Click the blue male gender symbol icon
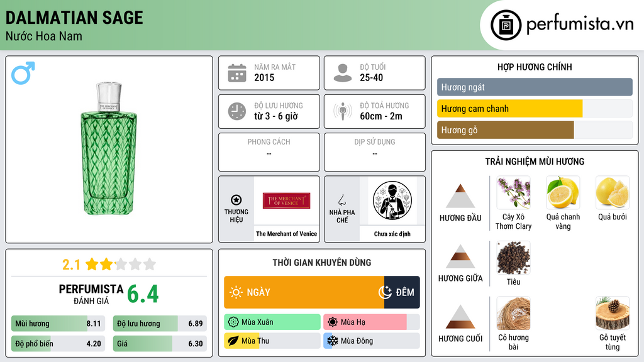The width and height of the screenshot is (644, 362). click(23, 73)
